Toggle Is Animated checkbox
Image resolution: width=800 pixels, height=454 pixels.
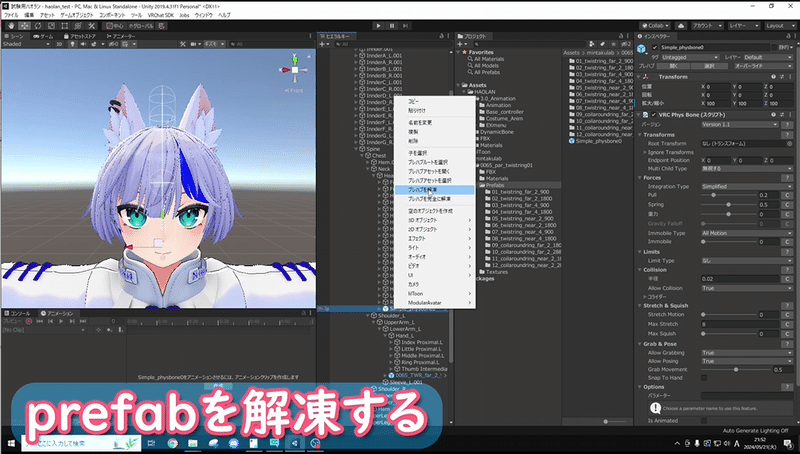tap(704, 421)
